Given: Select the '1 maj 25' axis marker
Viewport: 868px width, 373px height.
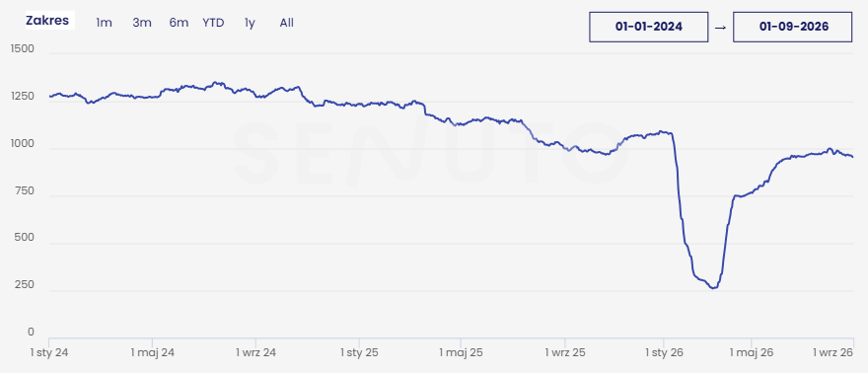Looking at the screenshot, I should pos(461,352).
